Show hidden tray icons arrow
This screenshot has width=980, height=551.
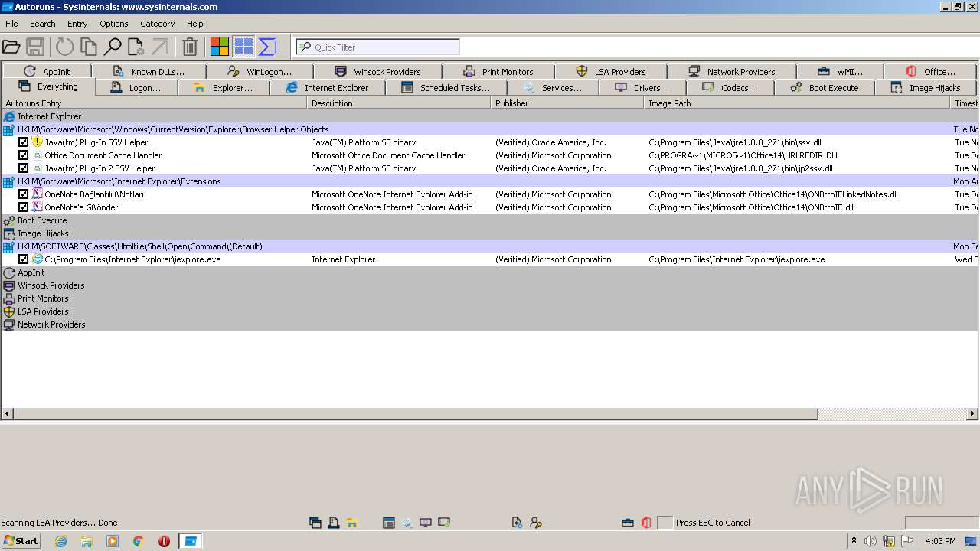(854, 541)
